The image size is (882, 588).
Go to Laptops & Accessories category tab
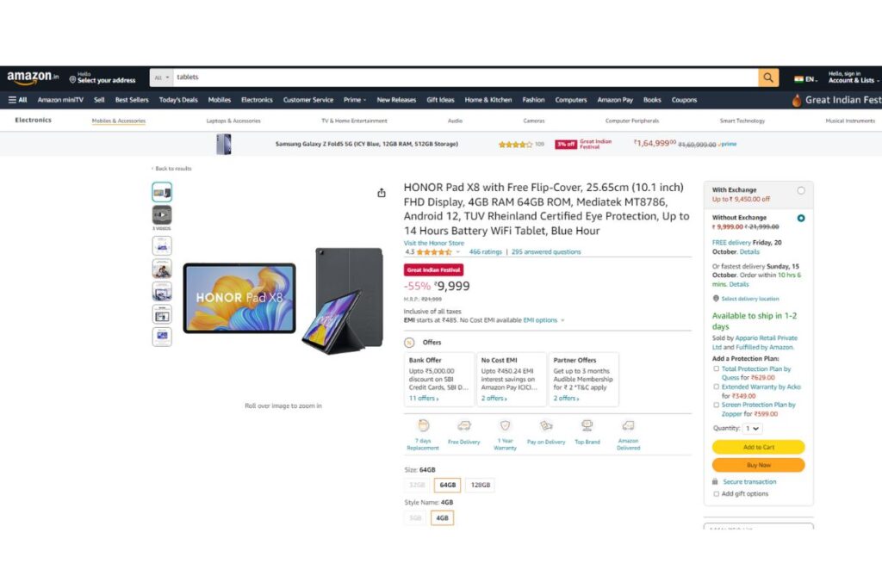point(233,121)
